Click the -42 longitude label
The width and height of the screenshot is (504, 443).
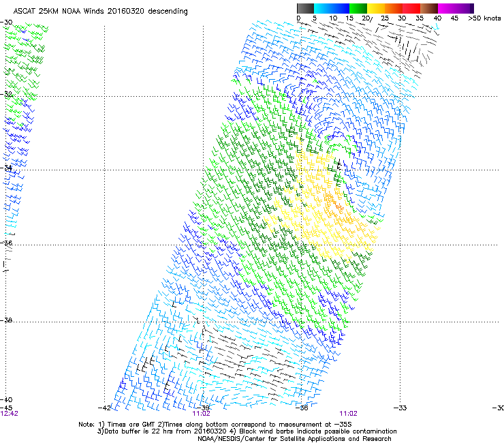click(x=104, y=408)
